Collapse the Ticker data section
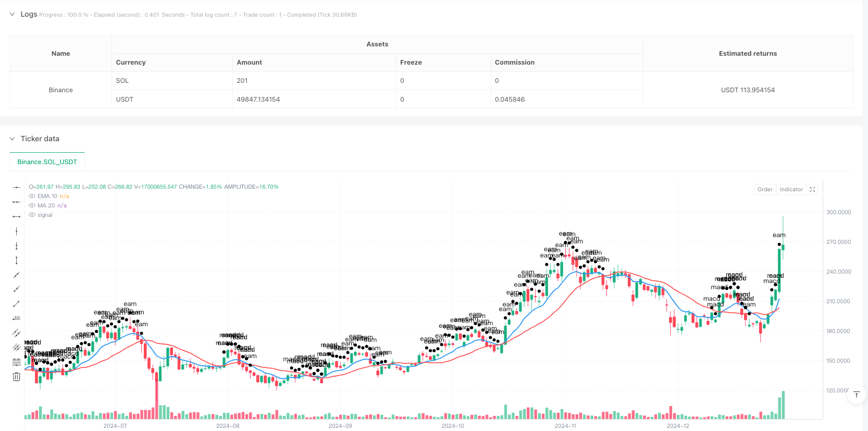 pos(12,139)
